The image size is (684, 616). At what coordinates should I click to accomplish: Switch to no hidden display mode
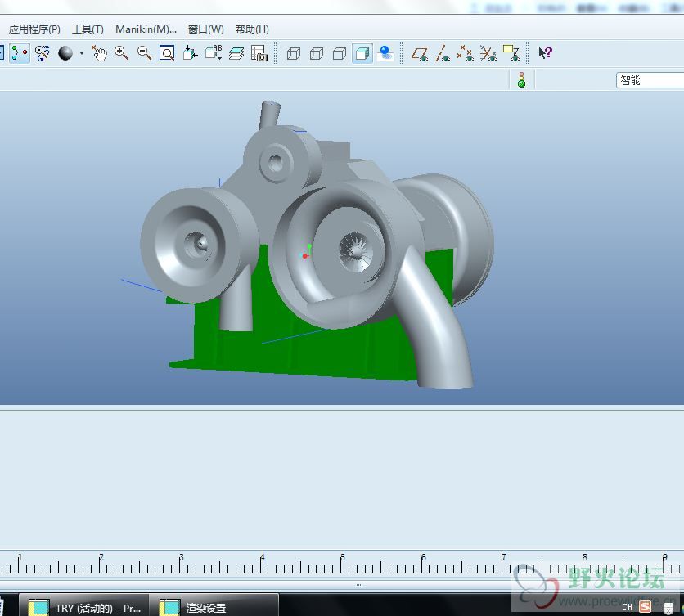[x=339, y=53]
